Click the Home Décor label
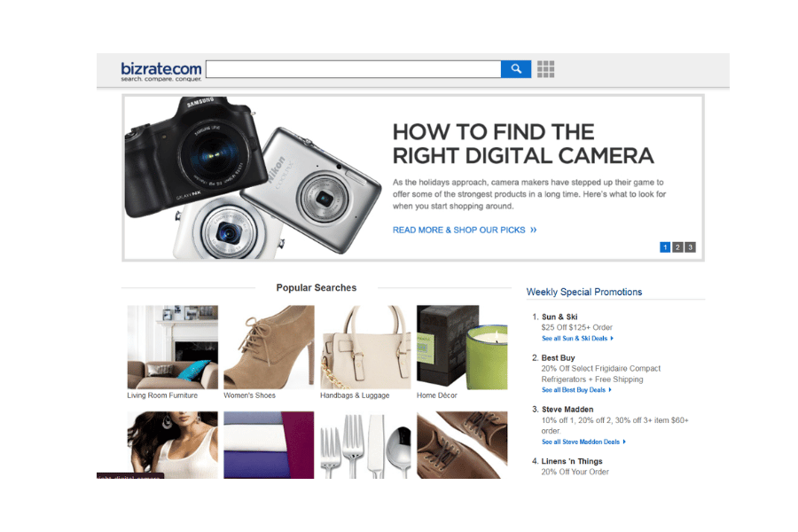798x532 pixels. click(x=436, y=395)
